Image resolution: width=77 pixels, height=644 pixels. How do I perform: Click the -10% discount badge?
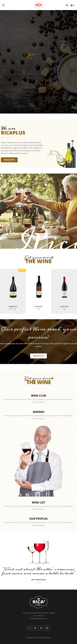[x=22, y=270]
